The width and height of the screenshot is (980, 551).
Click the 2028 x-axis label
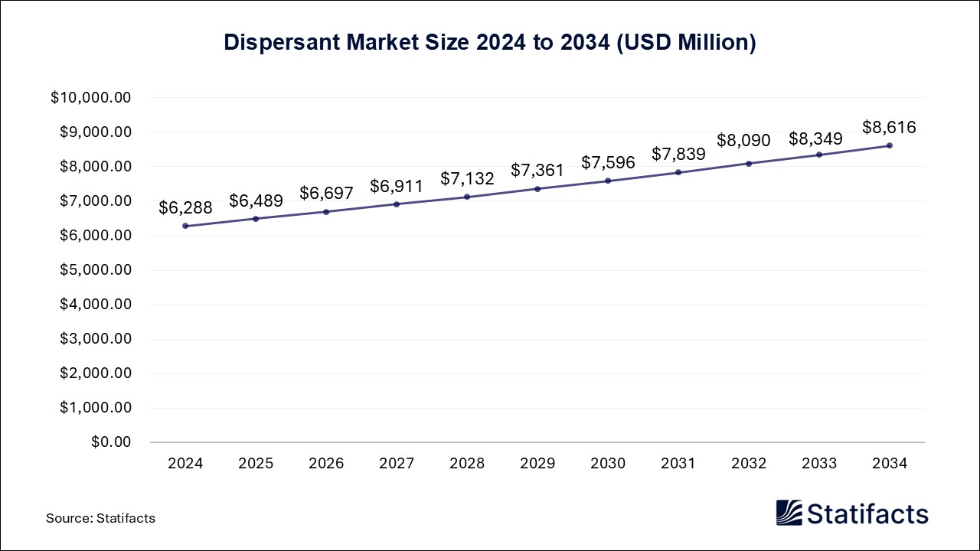pos(467,464)
